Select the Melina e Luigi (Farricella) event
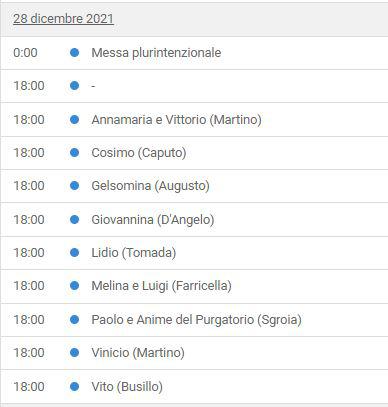The image size is (388, 407). tap(161, 286)
